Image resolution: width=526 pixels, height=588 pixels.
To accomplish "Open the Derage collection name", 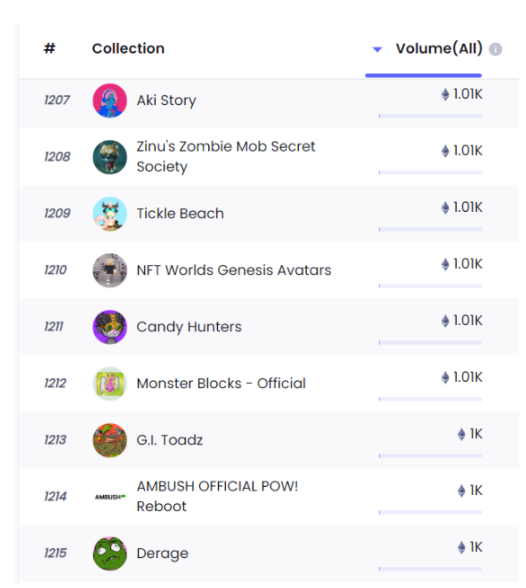I will [162, 554].
